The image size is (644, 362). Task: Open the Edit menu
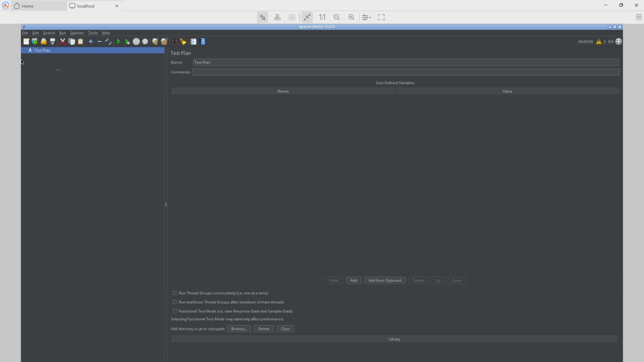35,33
